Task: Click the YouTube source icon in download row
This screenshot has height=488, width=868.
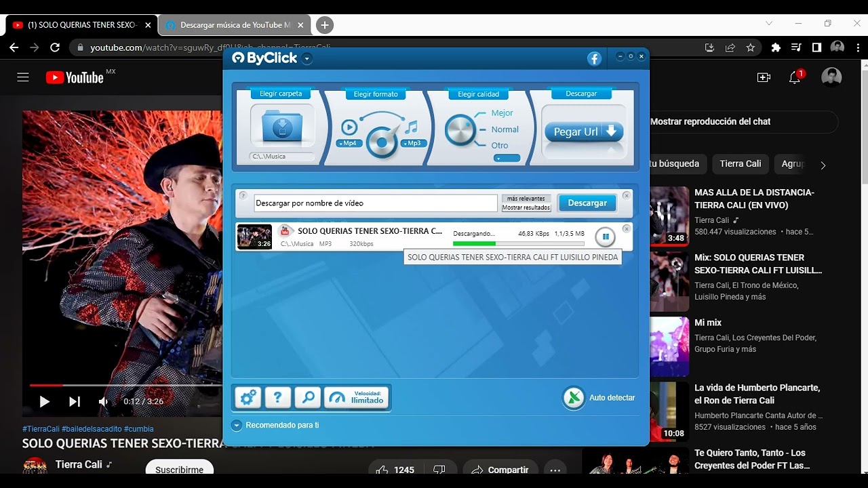Action: pos(285,231)
